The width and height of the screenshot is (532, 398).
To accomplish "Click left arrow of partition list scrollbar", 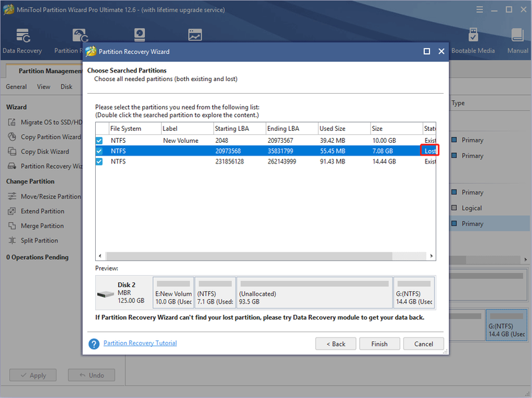I will pos(100,256).
